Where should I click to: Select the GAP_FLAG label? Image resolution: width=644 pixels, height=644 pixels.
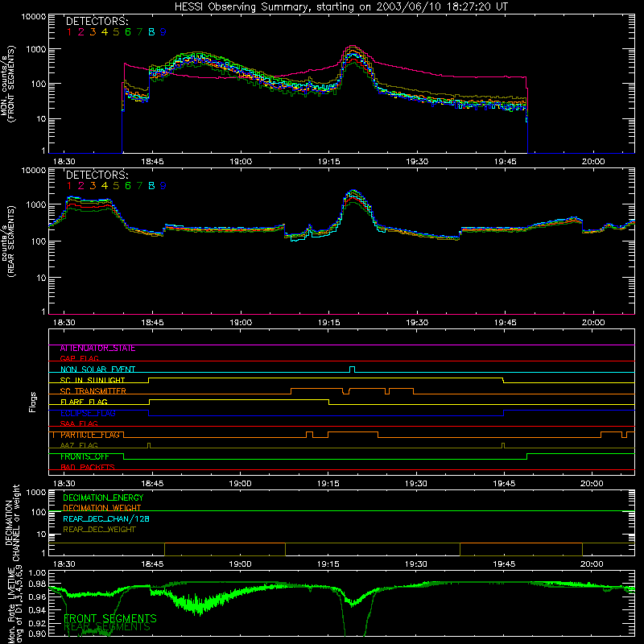(x=79, y=358)
